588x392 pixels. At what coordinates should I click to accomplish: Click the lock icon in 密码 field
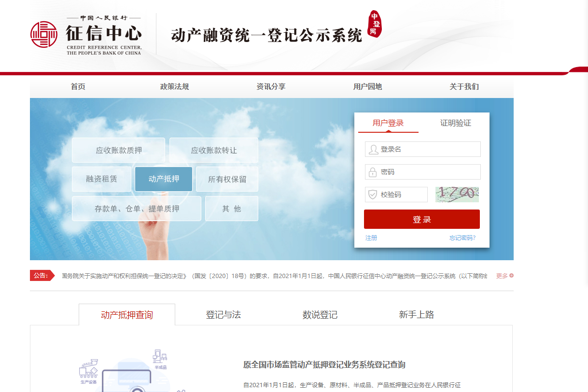click(x=373, y=172)
